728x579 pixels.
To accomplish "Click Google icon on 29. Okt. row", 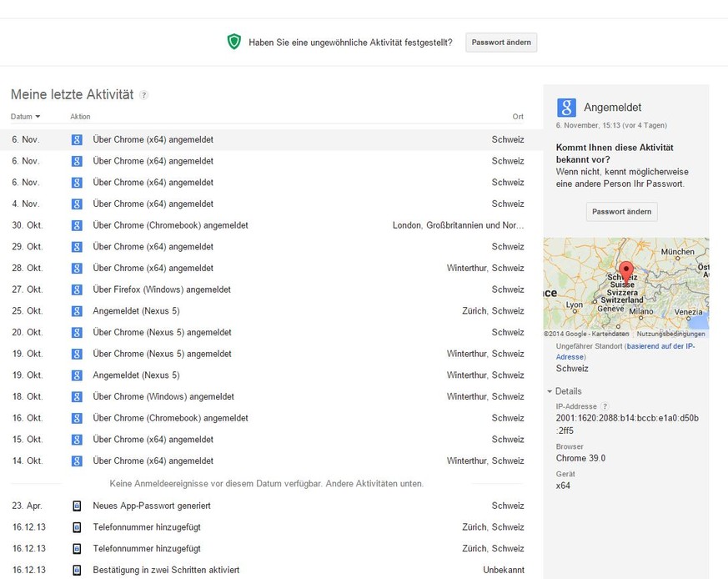I will pyautogui.click(x=77, y=247).
